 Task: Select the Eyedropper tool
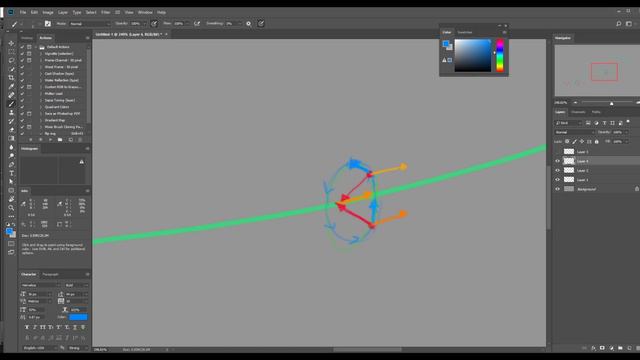tap(11, 86)
